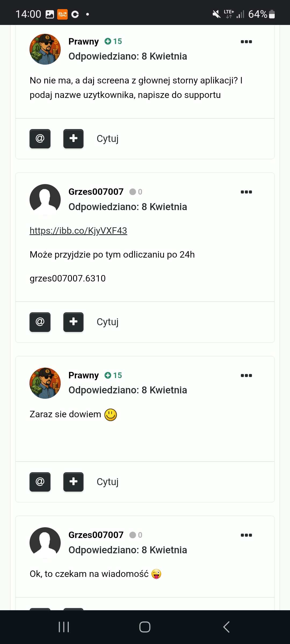Click Cytuj under "Zaraz sie dowiem" post
The image size is (290, 644).
pos(107,482)
